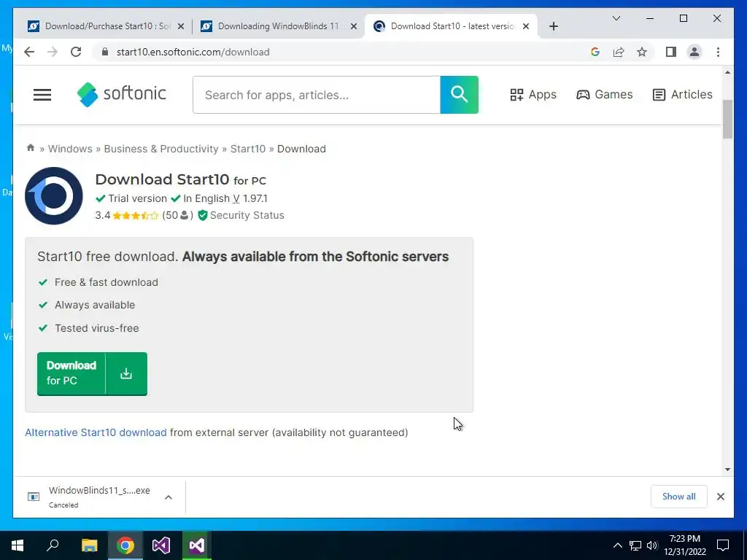Click the Download for PC button
This screenshot has width=747, height=560.
click(x=92, y=373)
